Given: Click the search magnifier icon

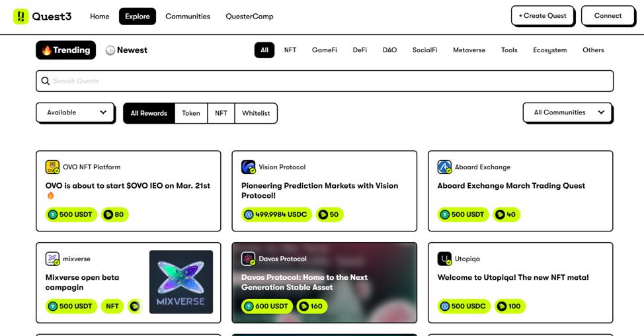Looking at the screenshot, I should tap(46, 81).
